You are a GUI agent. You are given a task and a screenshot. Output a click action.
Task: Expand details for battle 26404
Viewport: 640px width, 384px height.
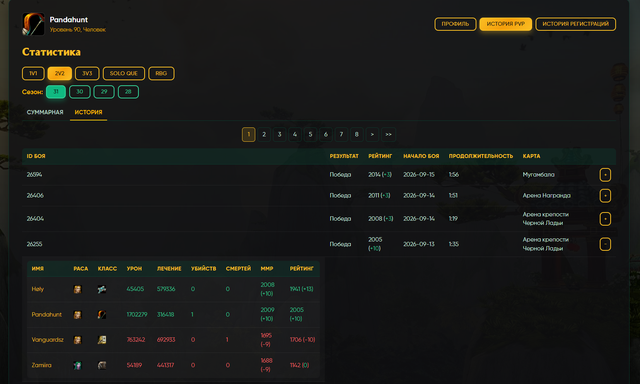click(x=605, y=219)
